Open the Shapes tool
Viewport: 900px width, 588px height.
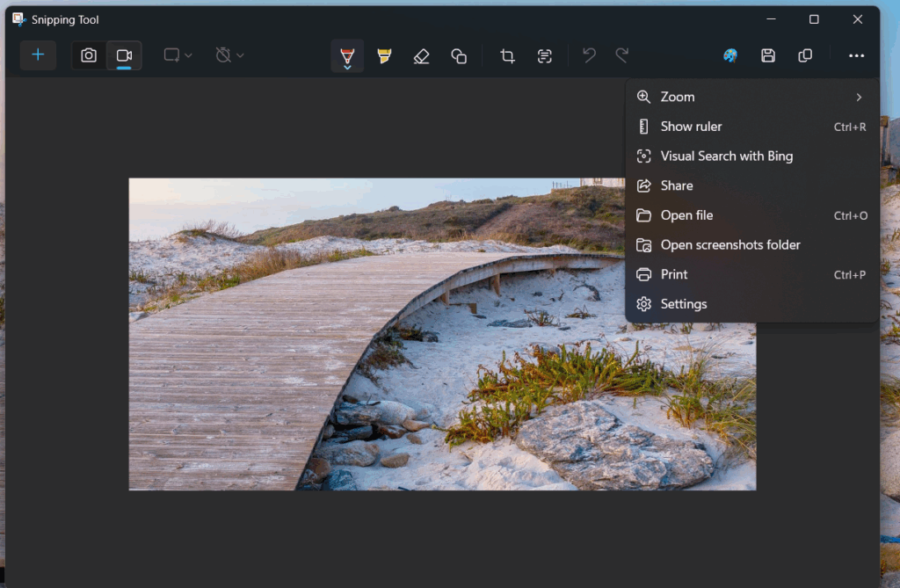pyautogui.click(x=459, y=56)
